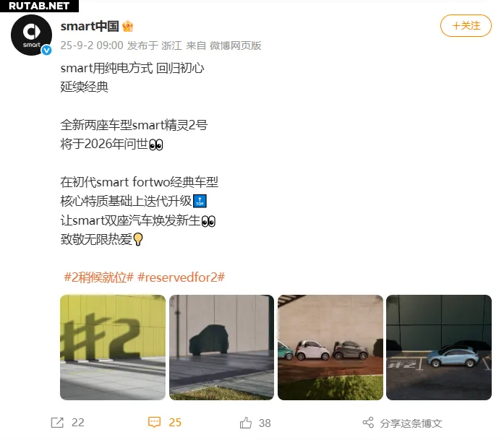The height and width of the screenshot is (440, 504).
Task: Open the smart logo profile avatar
Action: (31, 35)
